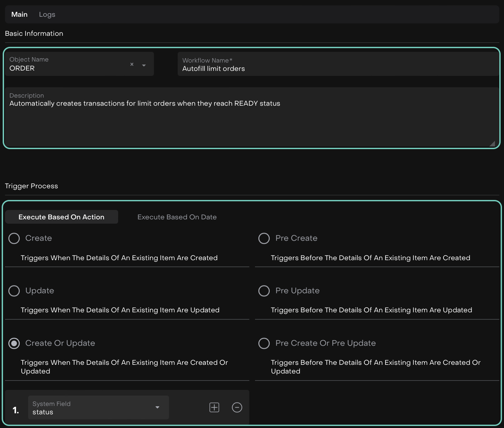Switch to Execute Based On Date

pyautogui.click(x=177, y=217)
